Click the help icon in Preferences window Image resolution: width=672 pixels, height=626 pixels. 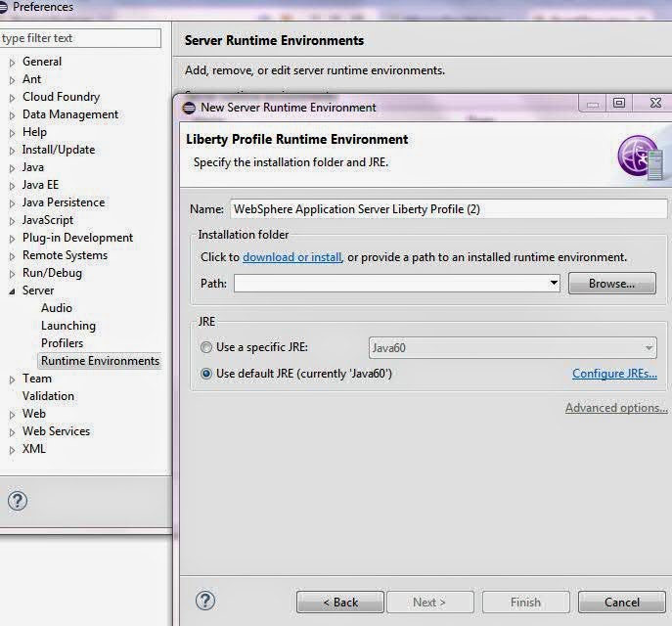[18, 501]
